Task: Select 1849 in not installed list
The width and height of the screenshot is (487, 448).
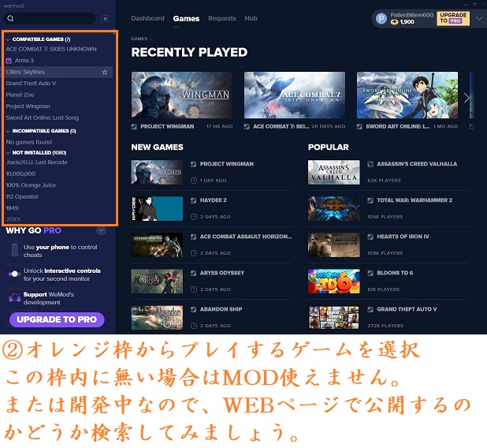Action: 12,208
